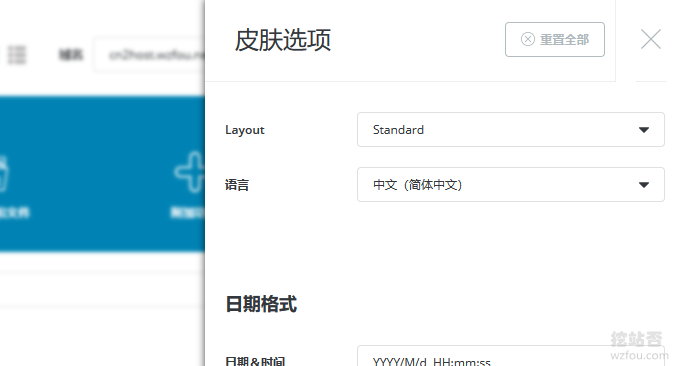680x366 pixels.
Task: Click the blurred list view icon
Action: tap(17, 55)
